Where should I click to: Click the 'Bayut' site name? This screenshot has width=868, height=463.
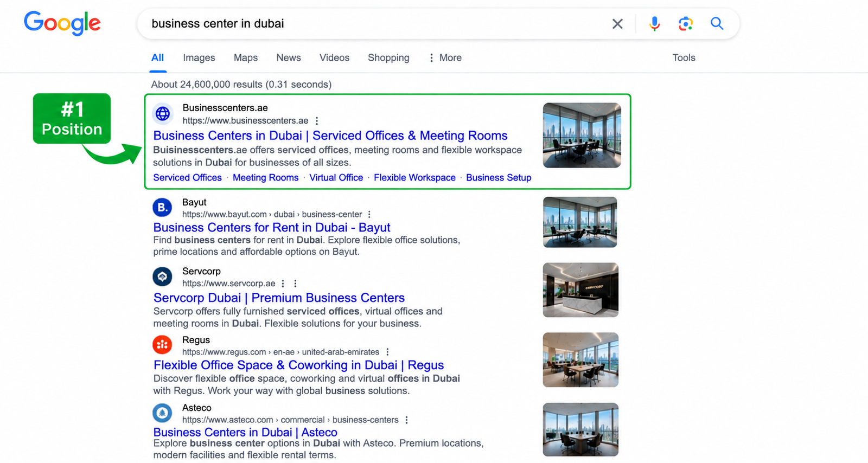point(194,202)
